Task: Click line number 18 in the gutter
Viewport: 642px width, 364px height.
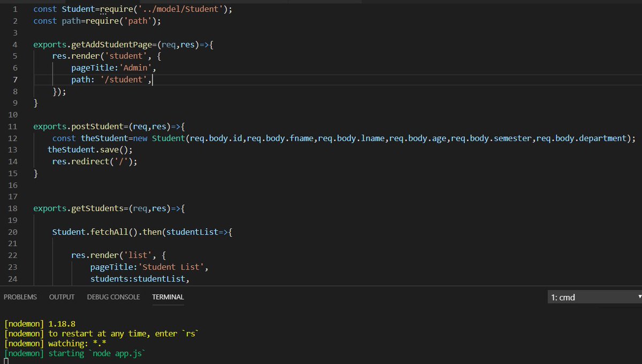Action: tap(13, 208)
